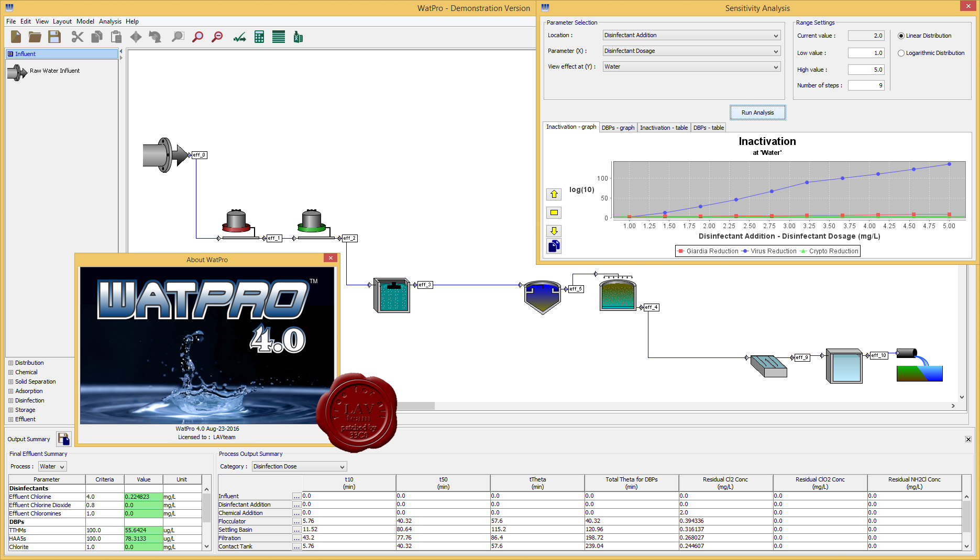Click the yellow up arrow beside the graph
The image size is (980, 560).
coord(554,194)
